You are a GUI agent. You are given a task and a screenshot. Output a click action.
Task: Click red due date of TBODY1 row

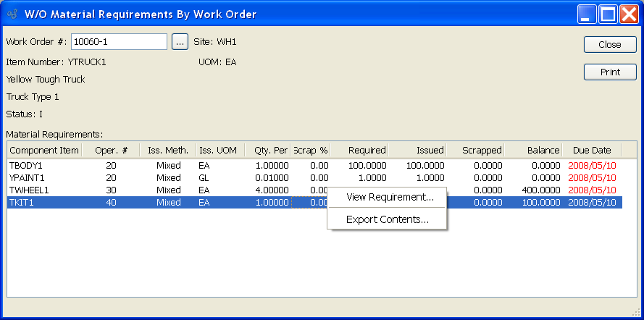point(592,166)
